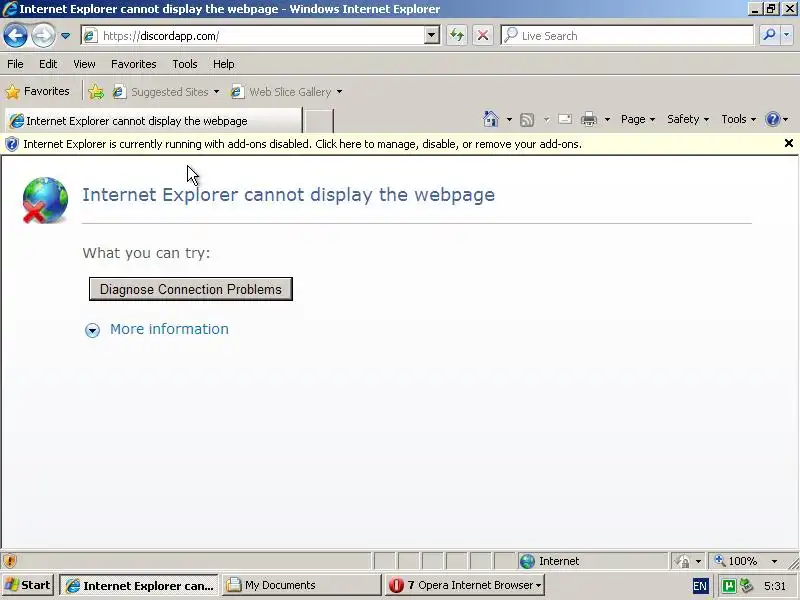Click the shield icon in status bar
This screenshot has width=800, height=600.
click(x=10, y=561)
